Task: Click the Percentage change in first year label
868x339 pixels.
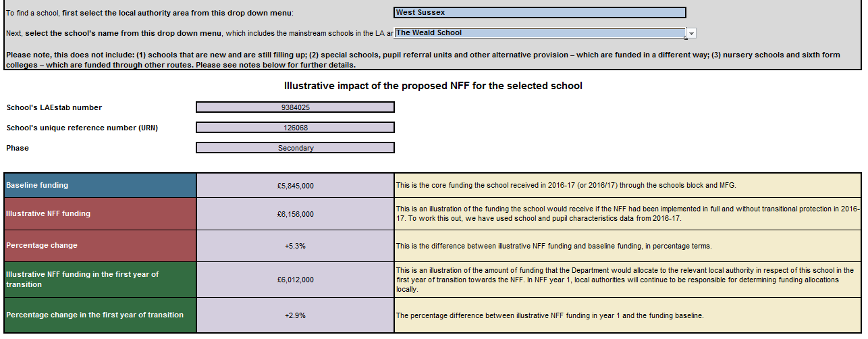Action: point(100,315)
